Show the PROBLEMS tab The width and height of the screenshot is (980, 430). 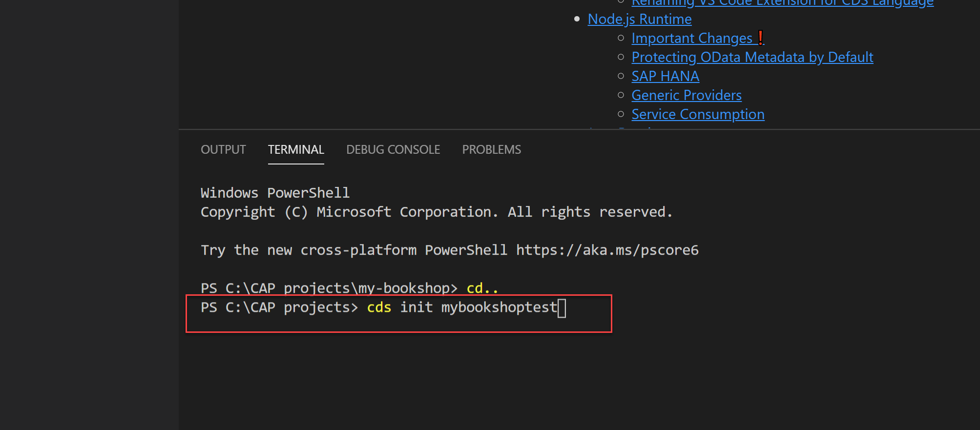[x=491, y=149]
